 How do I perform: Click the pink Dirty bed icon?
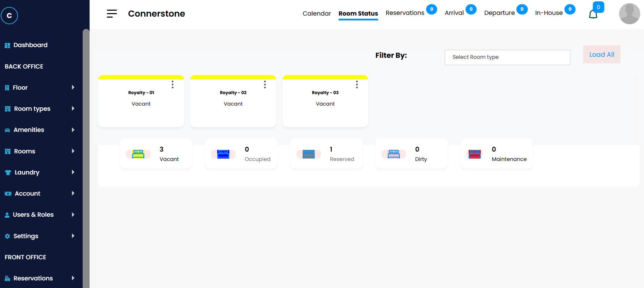click(x=394, y=154)
